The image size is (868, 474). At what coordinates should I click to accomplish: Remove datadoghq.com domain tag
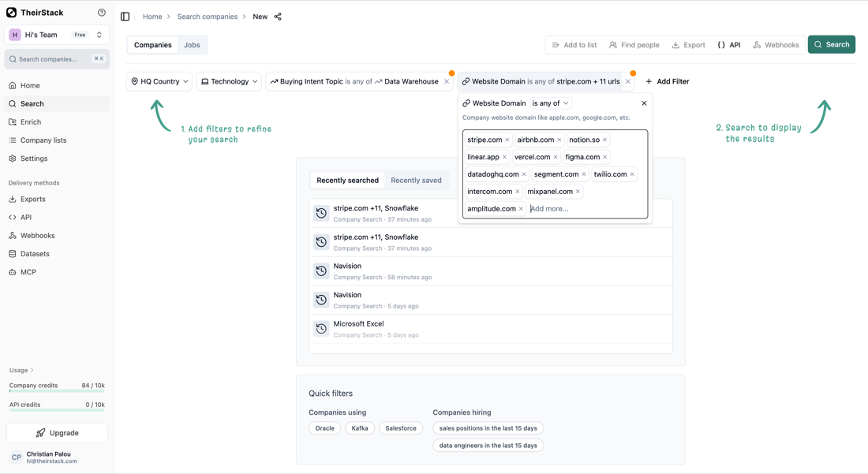tap(524, 174)
